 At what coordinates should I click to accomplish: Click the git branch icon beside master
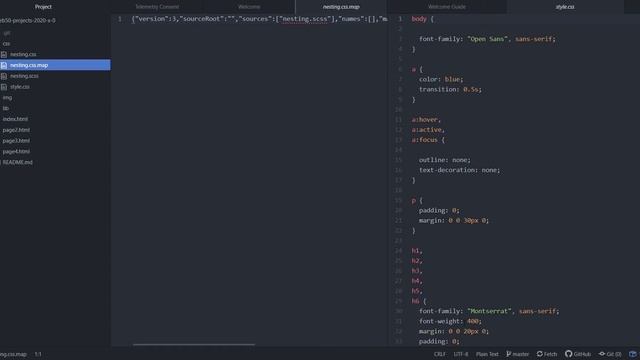click(x=509, y=354)
